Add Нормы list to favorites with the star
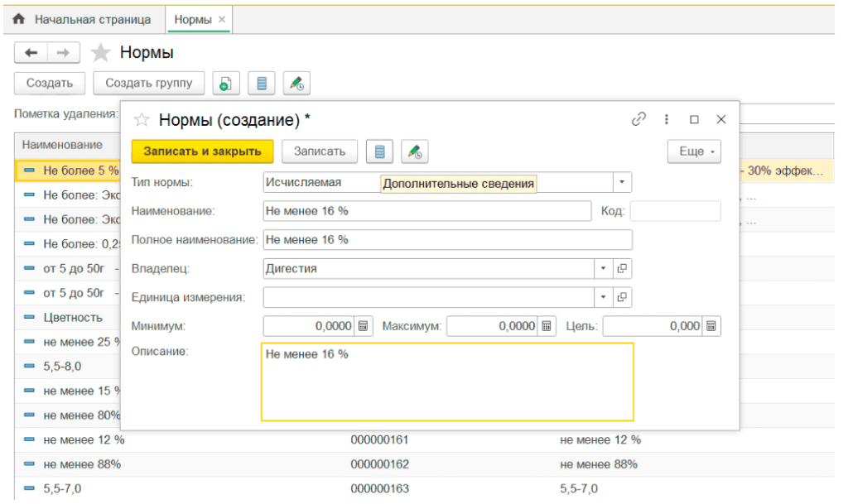 (100, 53)
